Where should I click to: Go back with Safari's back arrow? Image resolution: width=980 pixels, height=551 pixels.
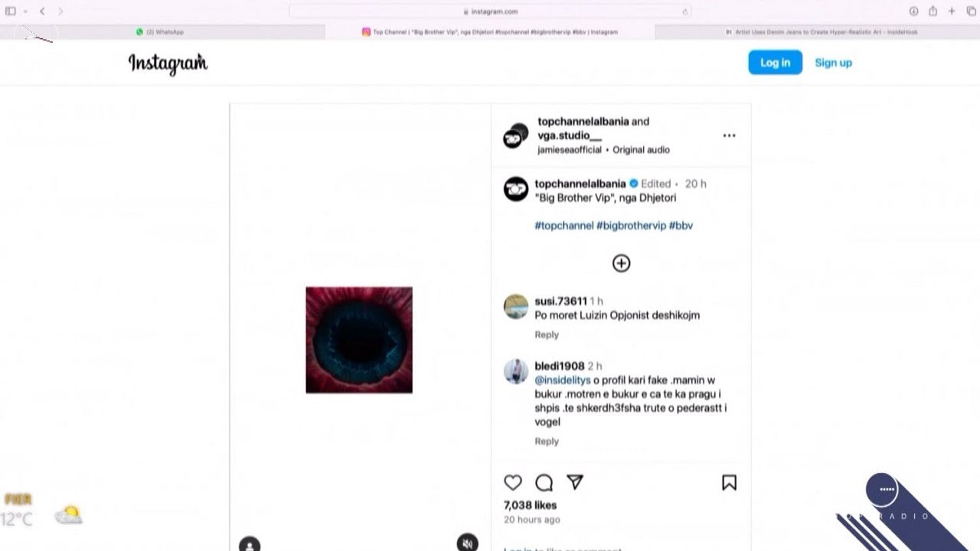click(42, 11)
